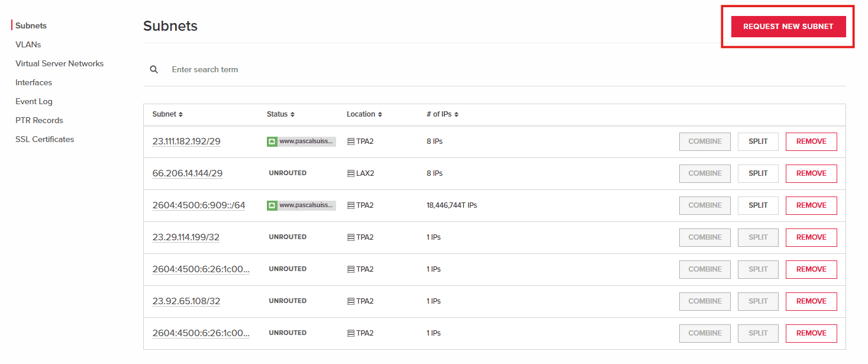Screen dimensions: 868x364
Task: Open subnet 23.29.114.199/32 details
Action: click(186, 237)
